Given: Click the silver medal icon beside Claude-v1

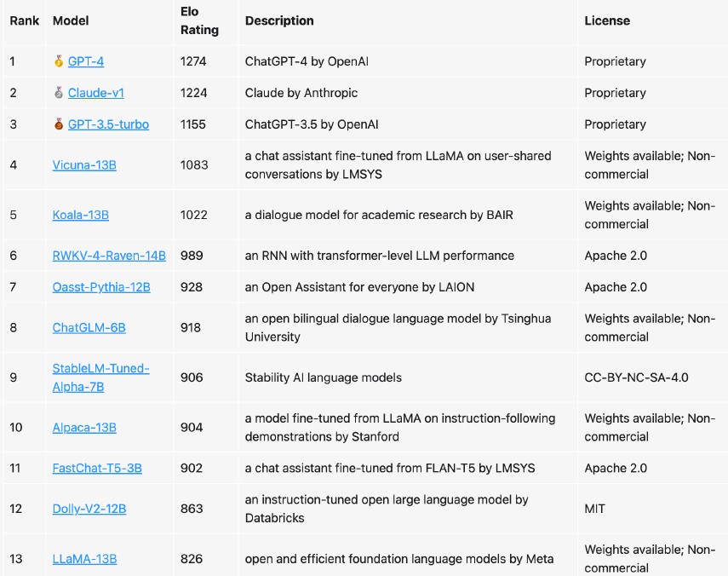Looking at the screenshot, I should 59,93.
